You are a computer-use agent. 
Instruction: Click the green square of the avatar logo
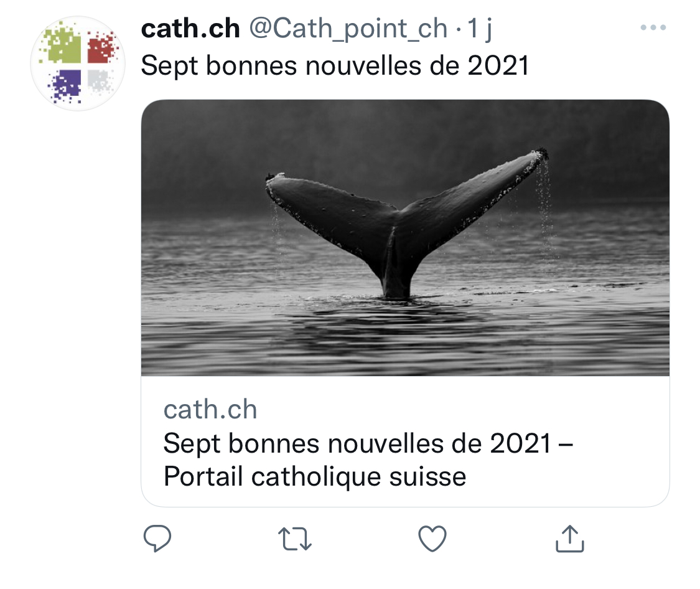(62, 47)
